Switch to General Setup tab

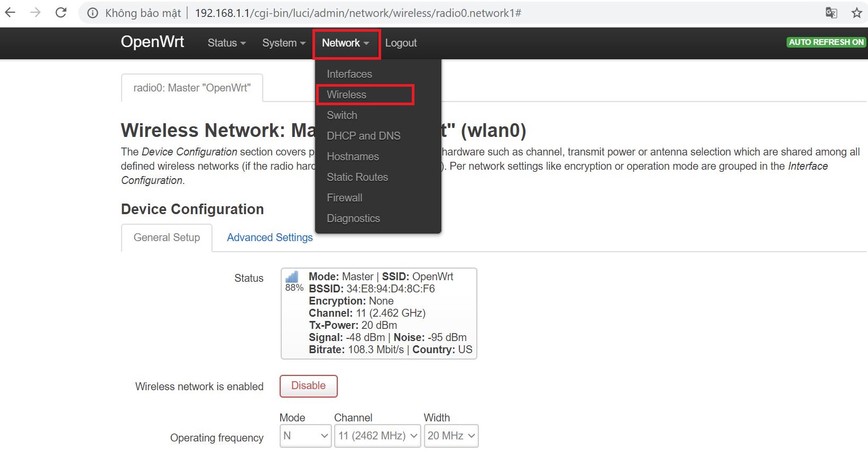(167, 237)
